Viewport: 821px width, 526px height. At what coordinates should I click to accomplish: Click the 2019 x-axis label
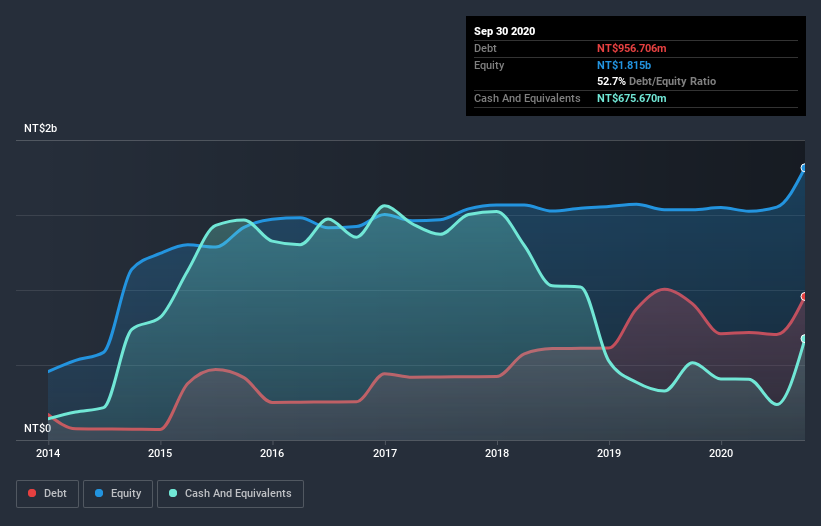[609, 453]
